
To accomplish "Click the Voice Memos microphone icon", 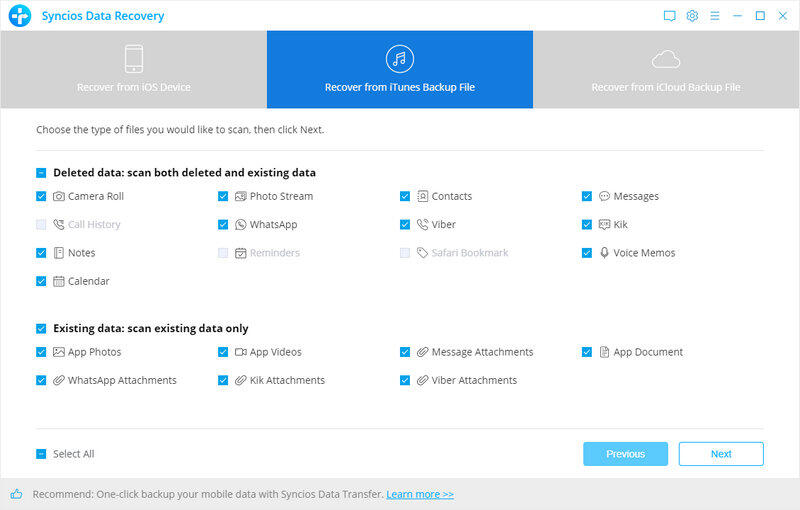I will [x=604, y=253].
